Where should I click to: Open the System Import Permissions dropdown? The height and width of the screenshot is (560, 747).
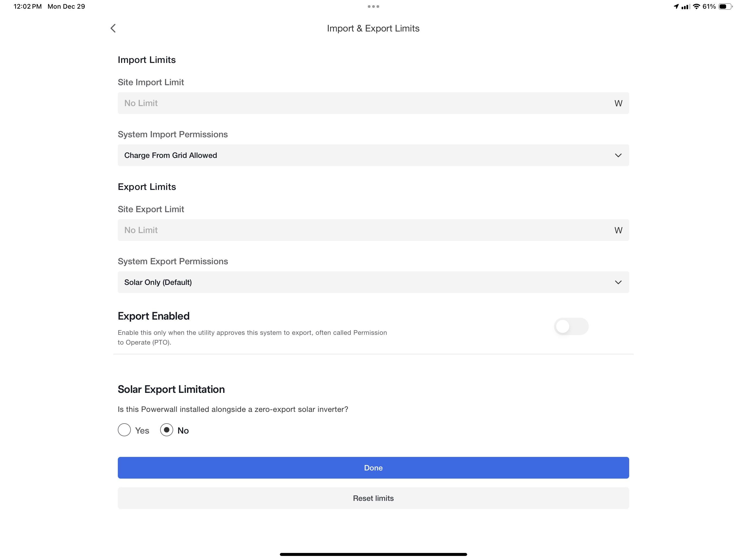pos(373,155)
